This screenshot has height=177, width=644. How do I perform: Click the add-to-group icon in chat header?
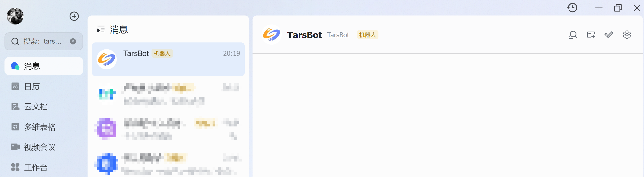(x=591, y=35)
